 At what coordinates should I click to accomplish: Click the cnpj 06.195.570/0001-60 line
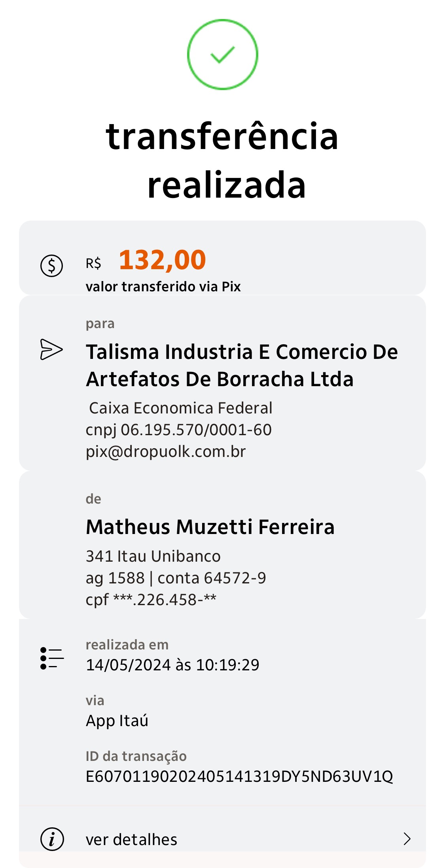(x=179, y=430)
